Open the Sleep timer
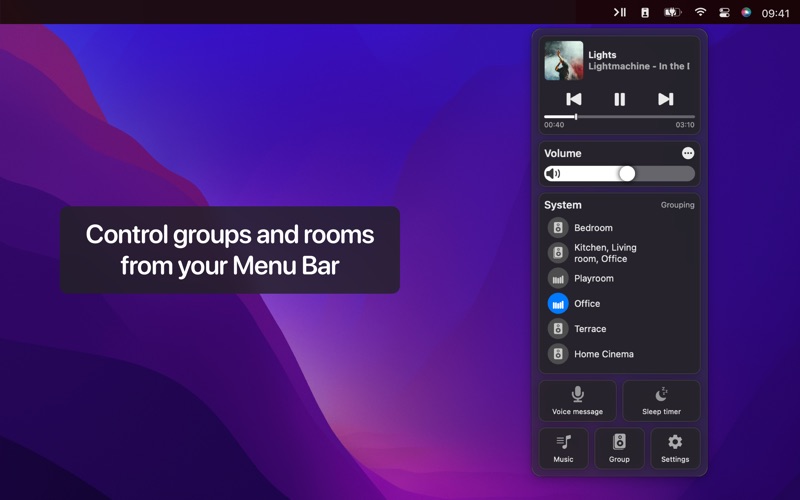The image size is (800, 500). (x=662, y=401)
